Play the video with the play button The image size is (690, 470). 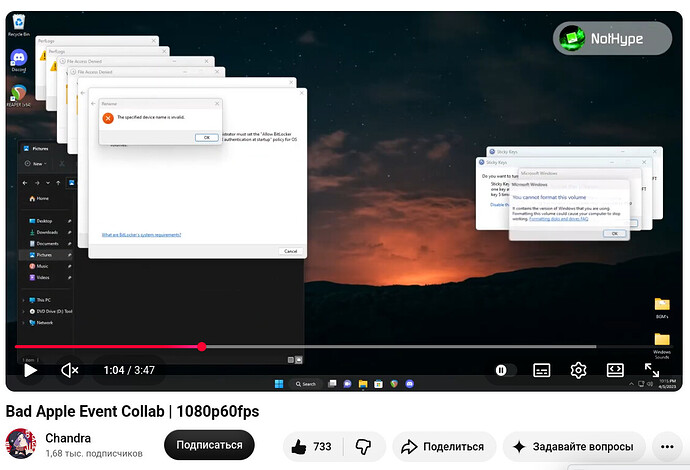click(30, 370)
